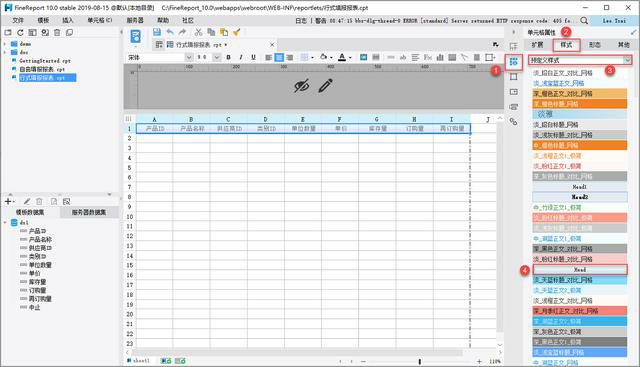Switch to the 样式 tab
Screen dimensions: 640x367
566,45
